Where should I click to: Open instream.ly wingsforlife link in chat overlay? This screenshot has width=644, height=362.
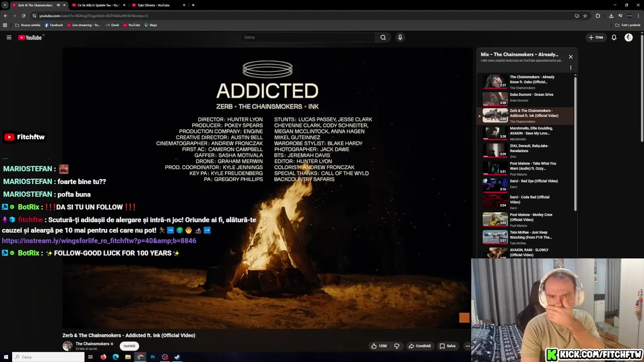99,241
